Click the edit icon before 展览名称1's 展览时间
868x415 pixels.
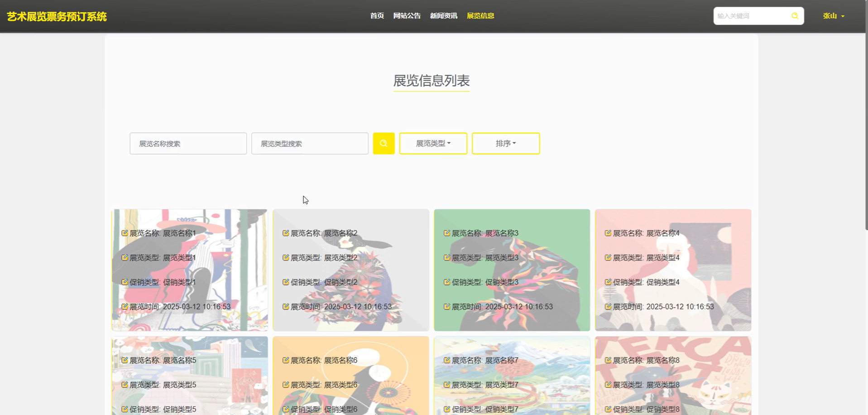(125, 306)
